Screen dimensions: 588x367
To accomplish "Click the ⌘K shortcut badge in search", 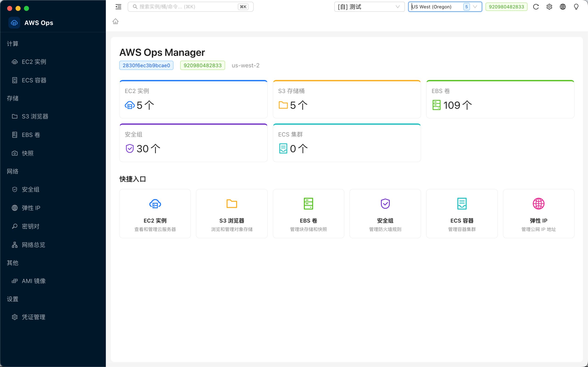I will click(x=243, y=7).
